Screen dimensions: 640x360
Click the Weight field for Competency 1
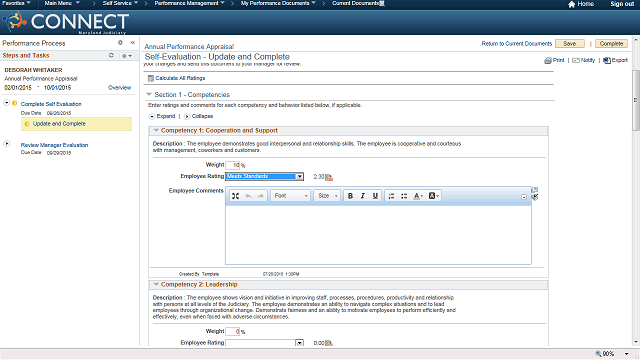point(233,165)
